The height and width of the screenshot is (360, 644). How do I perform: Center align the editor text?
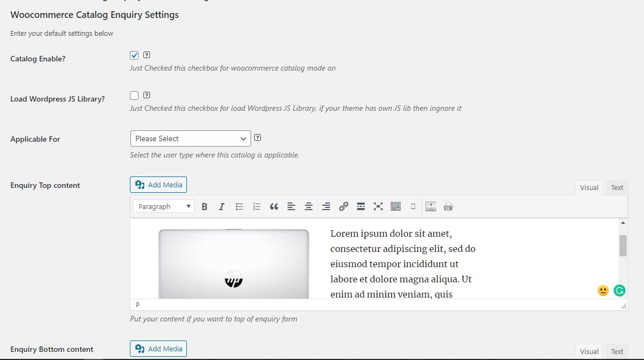click(x=309, y=206)
